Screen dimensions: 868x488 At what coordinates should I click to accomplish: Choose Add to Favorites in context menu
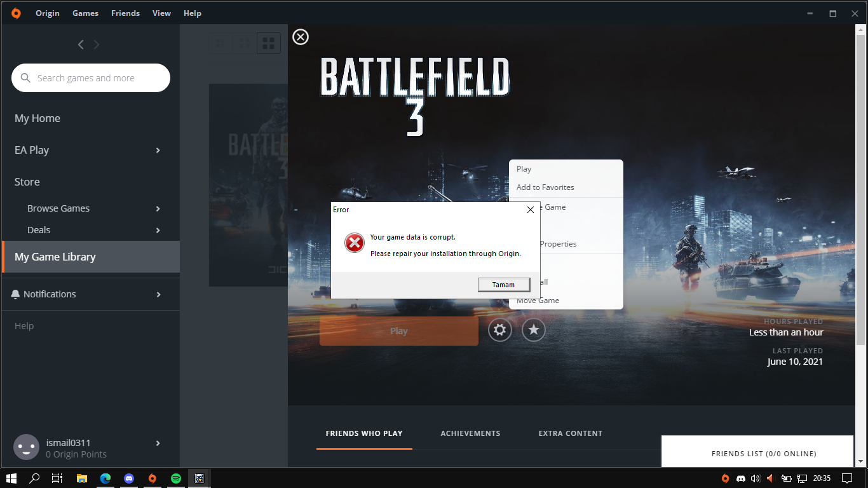(x=566, y=187)
